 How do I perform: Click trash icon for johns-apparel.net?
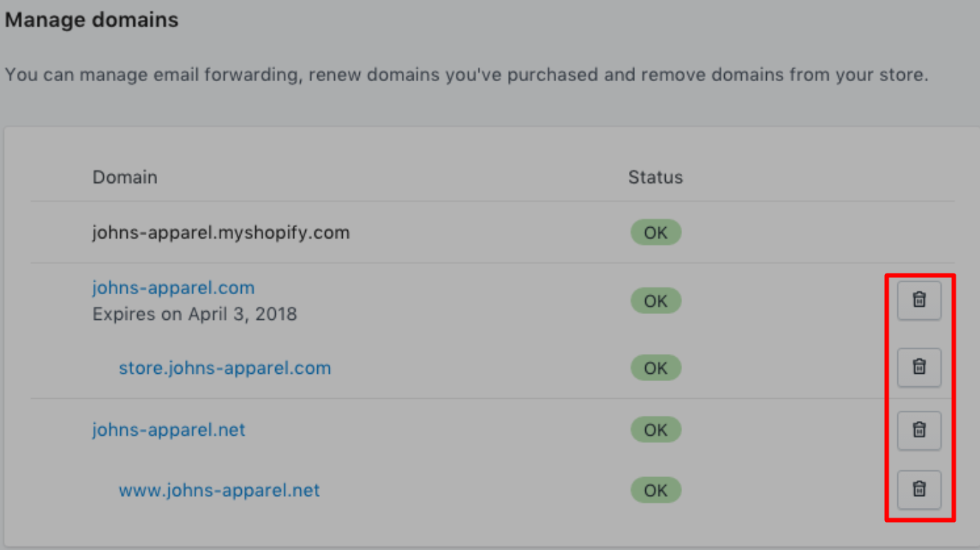pos(919,430)
